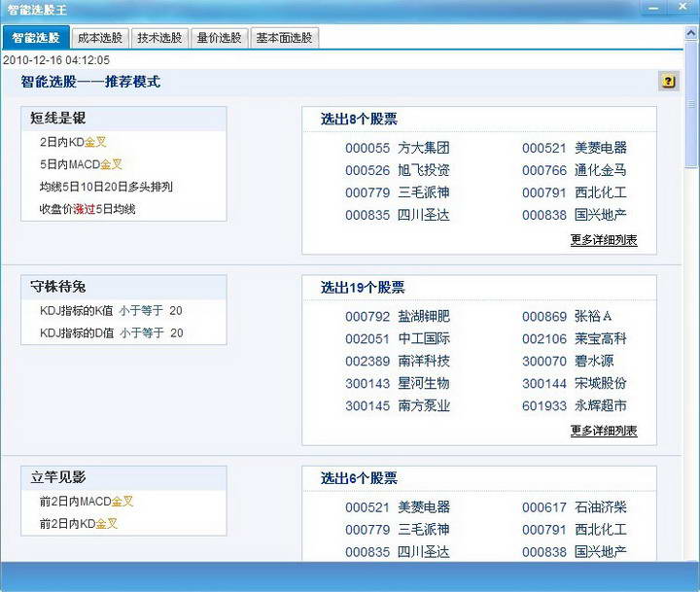Open stock 000792 盐湖钾肥
The height and width of the screenshot is (592, 700).
click(397, 316)
